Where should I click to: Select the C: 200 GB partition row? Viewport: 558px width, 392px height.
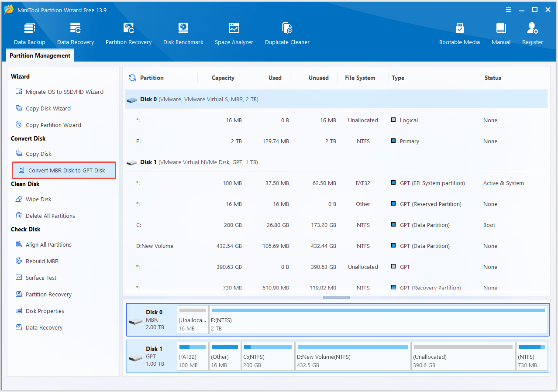click(336, 225)
